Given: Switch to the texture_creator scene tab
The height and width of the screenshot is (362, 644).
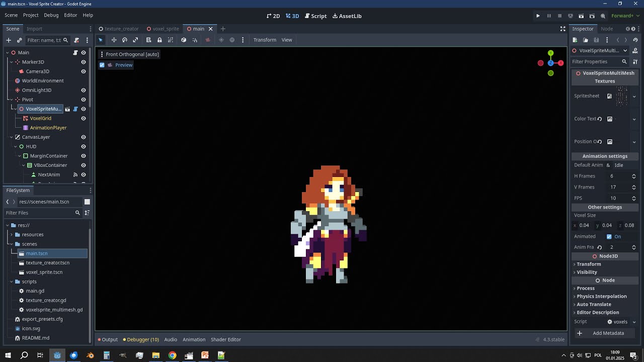Looking at the screenshot, I should click(x=118, y=29).
